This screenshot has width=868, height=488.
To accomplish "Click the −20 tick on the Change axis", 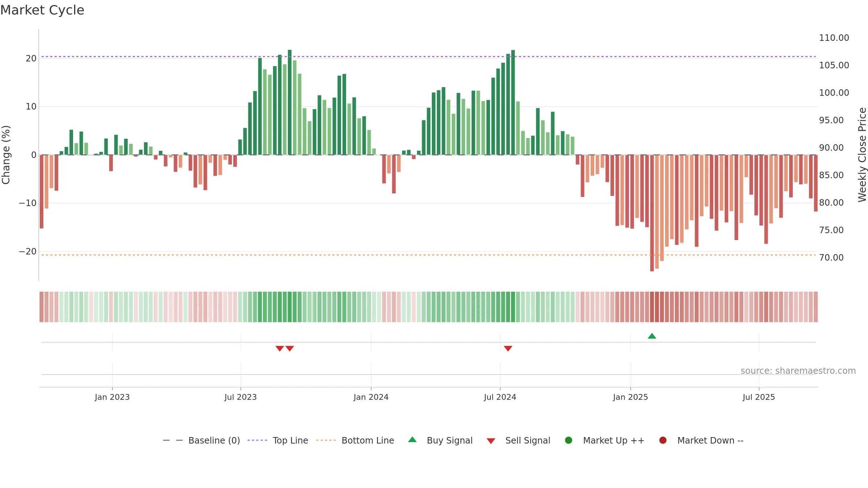I will click(28, 251).
